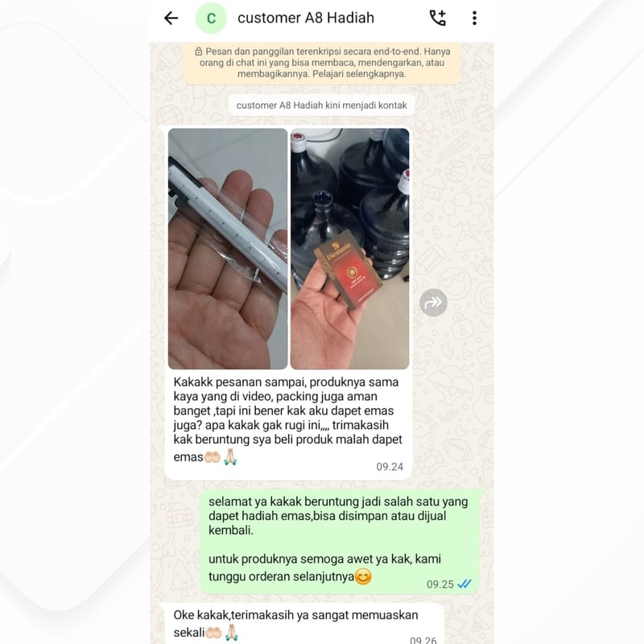Viewport: 644px width, 644px height.
Task: Select the 'Oke kakak, terimakasih' message bubble
Action: 304,623
